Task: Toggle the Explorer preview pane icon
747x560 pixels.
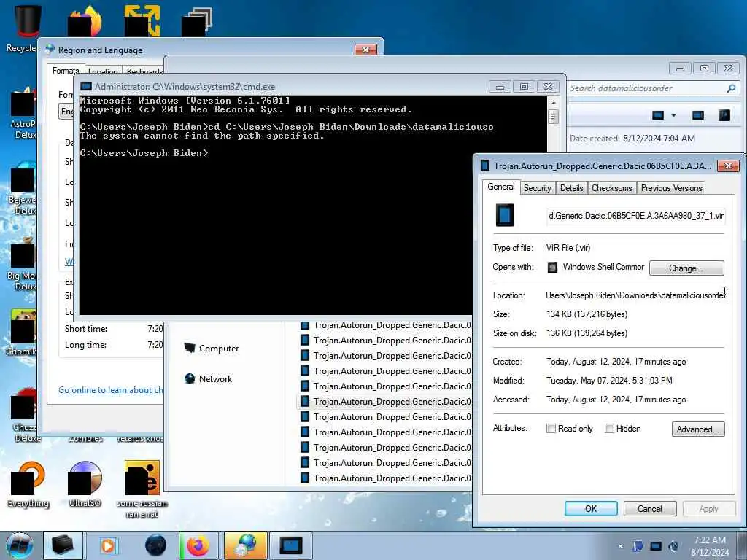Action: tap(698, 115)
